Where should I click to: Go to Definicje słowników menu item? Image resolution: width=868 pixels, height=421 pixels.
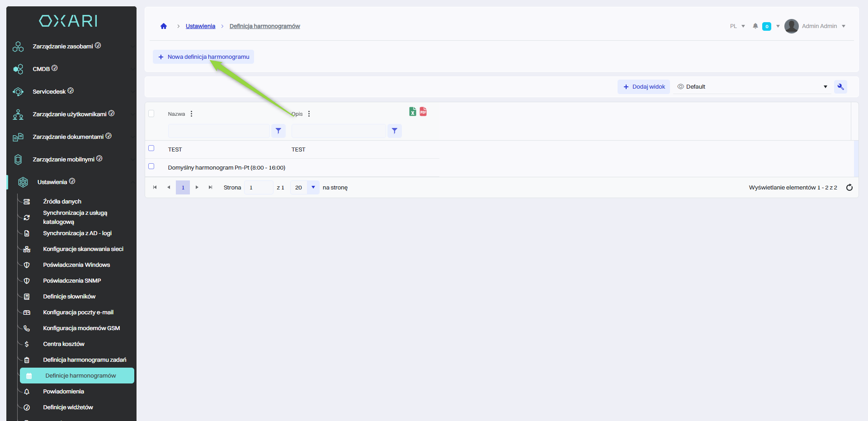69,297
